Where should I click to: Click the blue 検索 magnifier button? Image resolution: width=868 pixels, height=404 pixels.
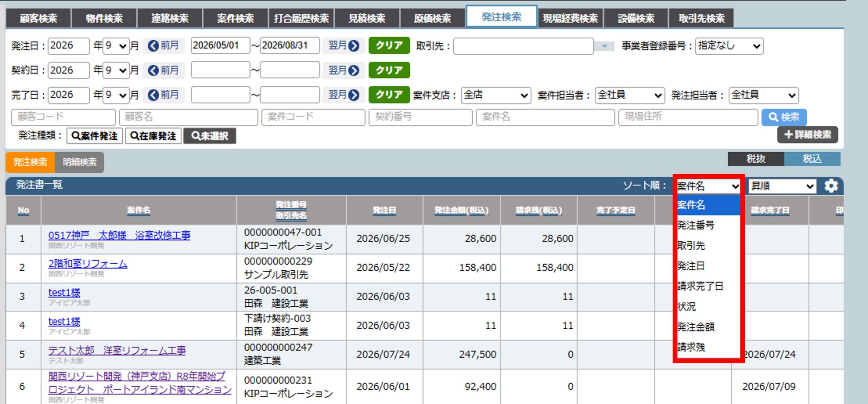coord(784,117)
